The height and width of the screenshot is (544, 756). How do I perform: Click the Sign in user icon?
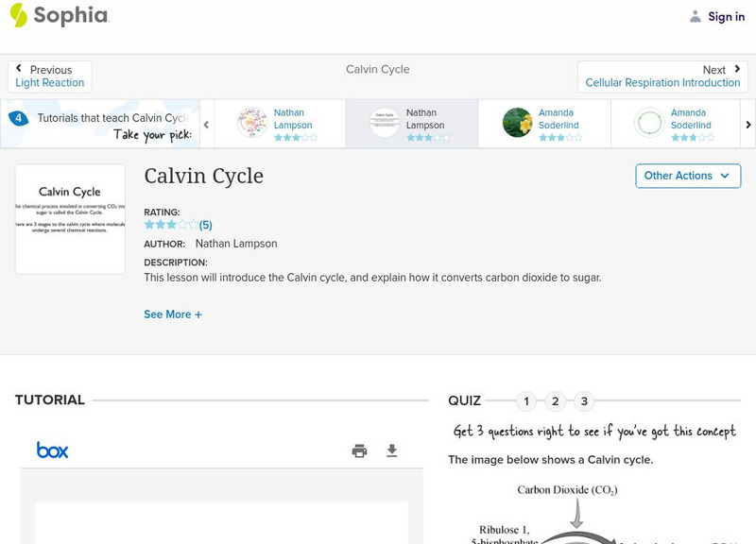[696, 16]
